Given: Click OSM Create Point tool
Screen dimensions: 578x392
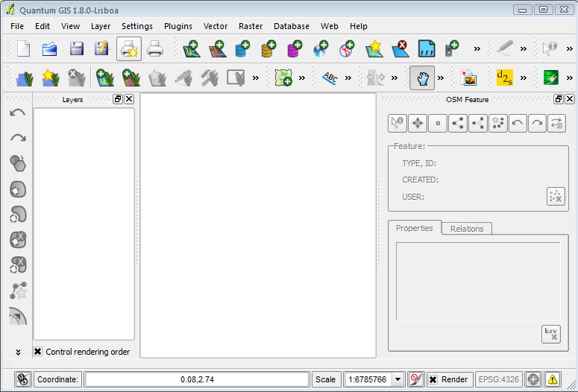Looking at the screenshot, I should (x=438, y=123).
